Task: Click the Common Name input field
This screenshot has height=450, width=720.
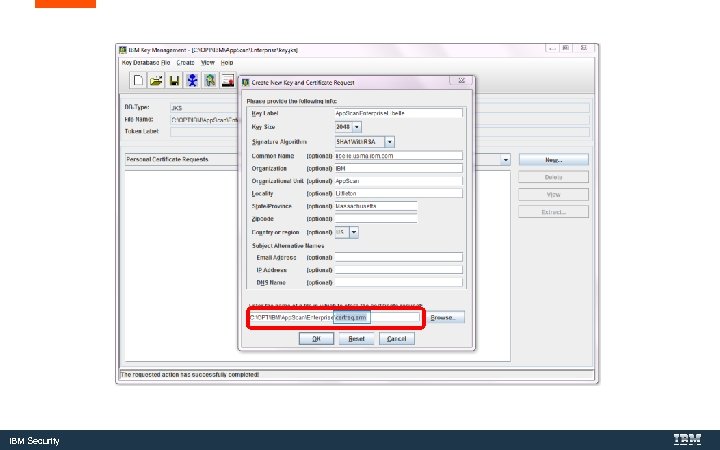Action: tap(399, 156)
